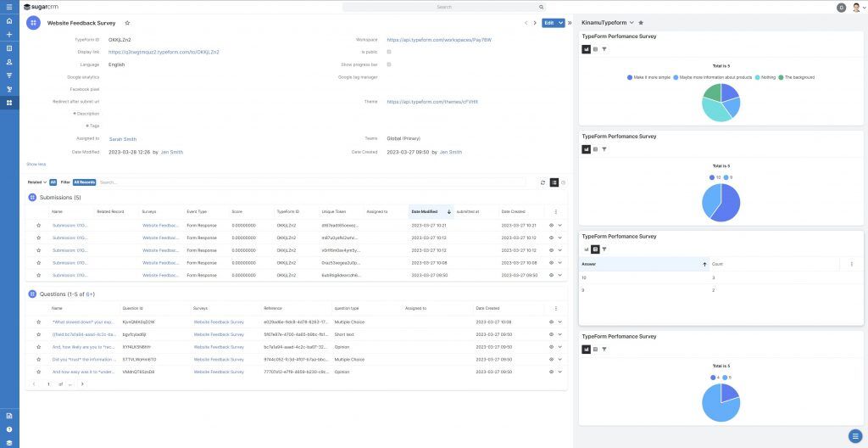Switch third dashlet to chart view

(587, 249)
